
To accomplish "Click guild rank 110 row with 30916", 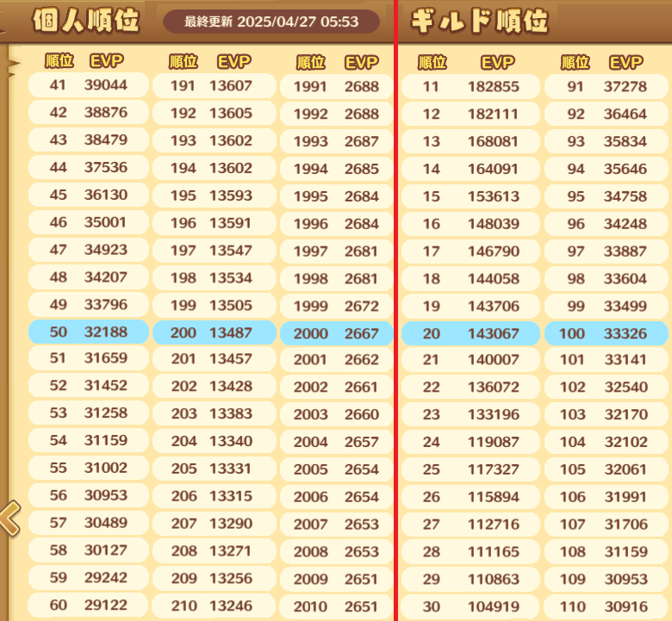I will pos(606,606).
